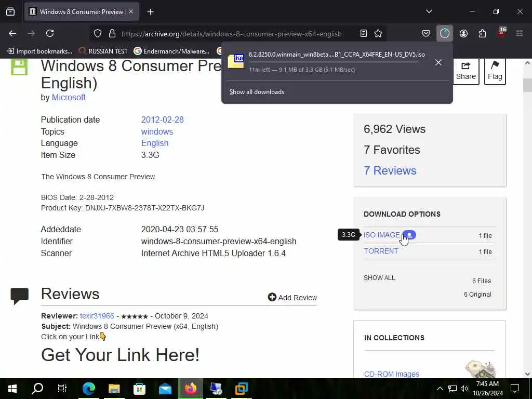The width and height of the screenshot is (532, 399).
Task: Click the scrollbar down arrow
Action: (527, 374)
